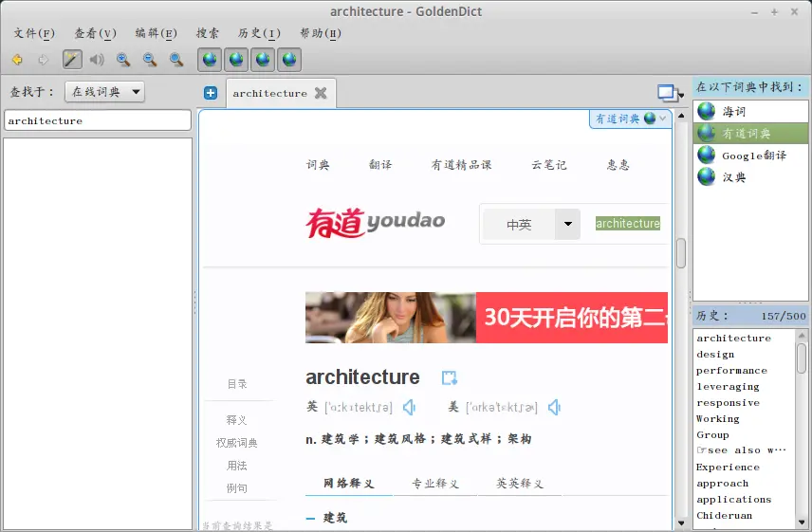
Task: Click the normal size zoom magnifier
Action: tap(176, 60)
